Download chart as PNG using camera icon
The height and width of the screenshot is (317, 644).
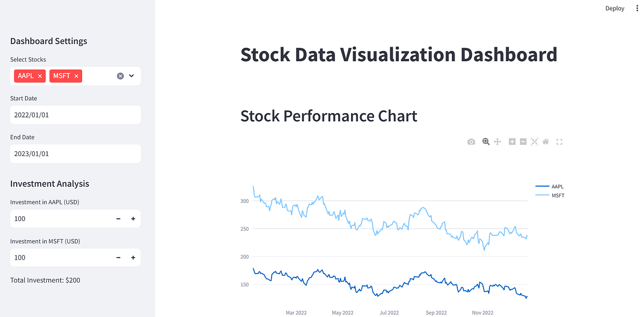point(471,142)
